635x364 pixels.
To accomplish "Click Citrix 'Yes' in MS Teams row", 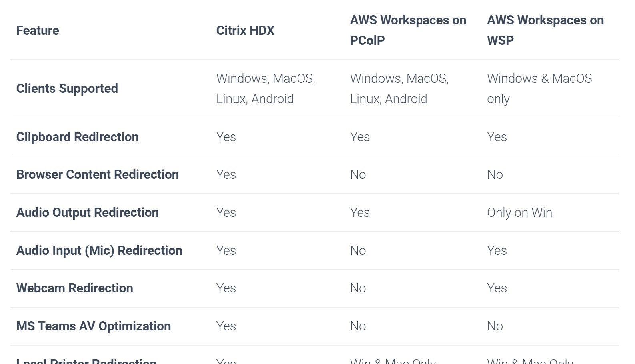I will [226, 326].
